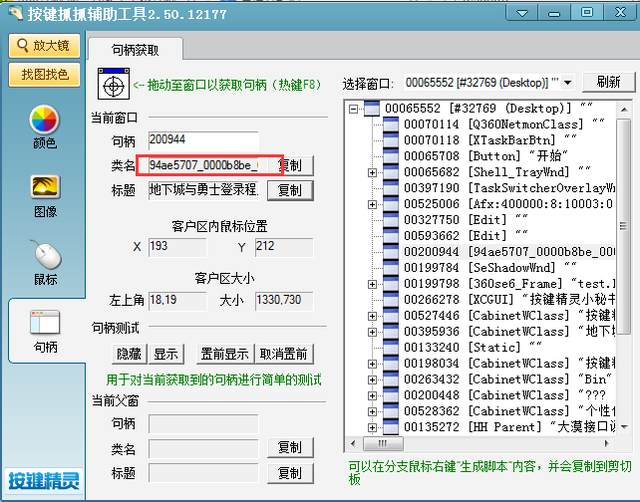Click the crosshair handle-picker target icon
640x502 pixels.
pyautogui.click(x=113, y=84)
